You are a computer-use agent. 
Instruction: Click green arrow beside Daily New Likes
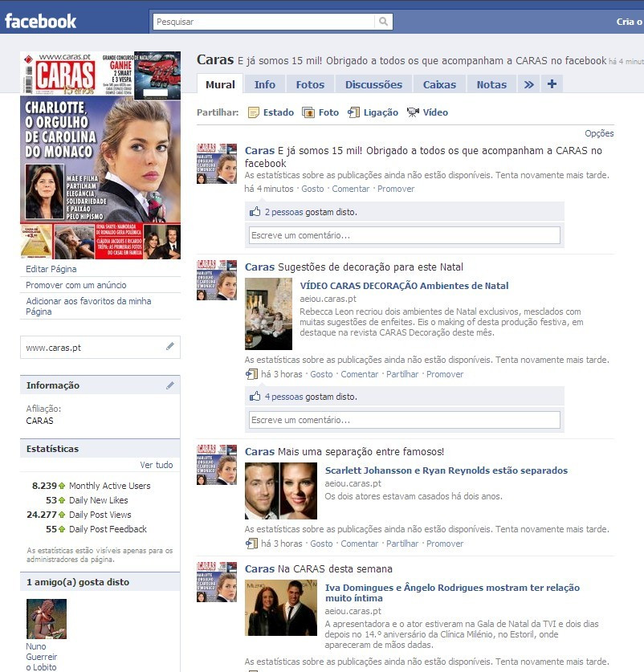(62, 500)
